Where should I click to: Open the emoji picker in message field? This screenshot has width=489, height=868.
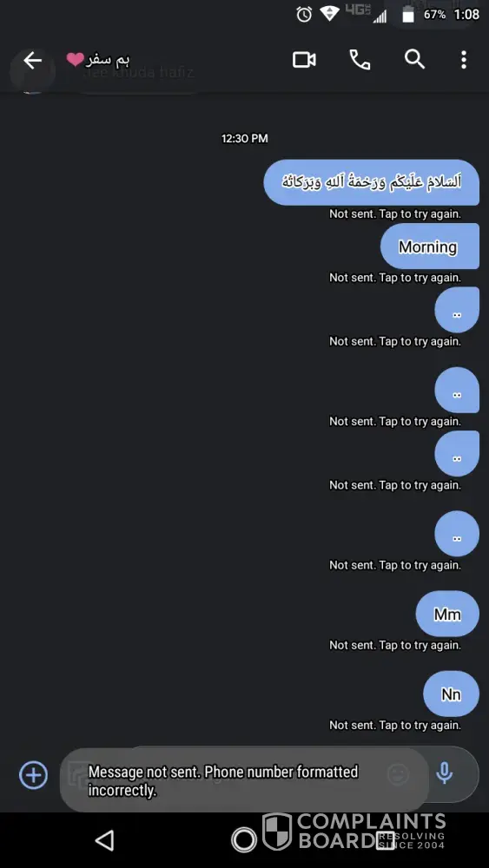pyautogui.click(x=398, y=774)
